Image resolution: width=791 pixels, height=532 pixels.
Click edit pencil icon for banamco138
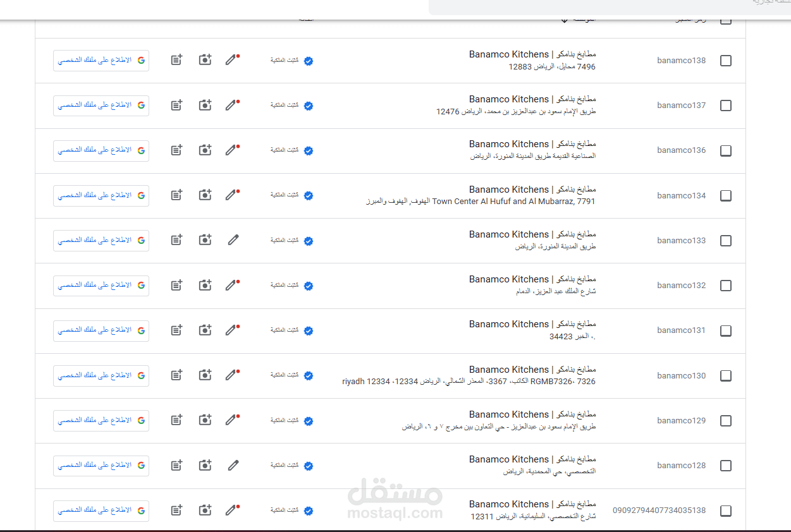pyautogui.click(x=232, y=60)
